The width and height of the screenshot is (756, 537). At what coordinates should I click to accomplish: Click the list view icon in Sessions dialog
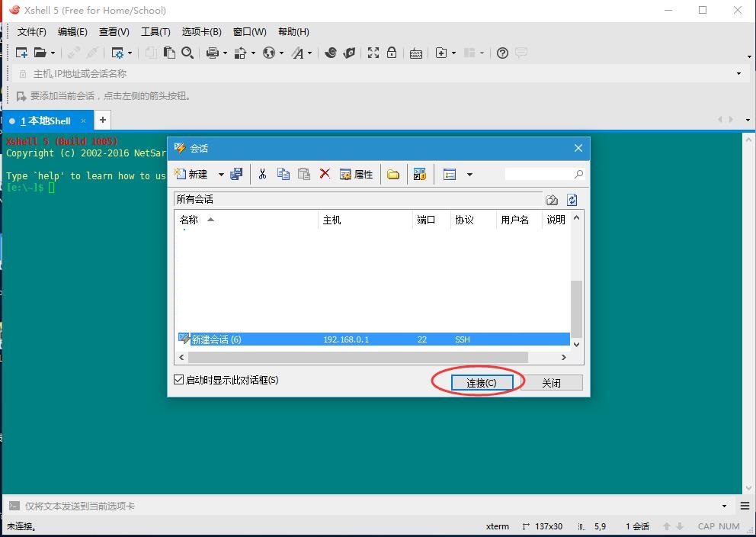(450, 174)
